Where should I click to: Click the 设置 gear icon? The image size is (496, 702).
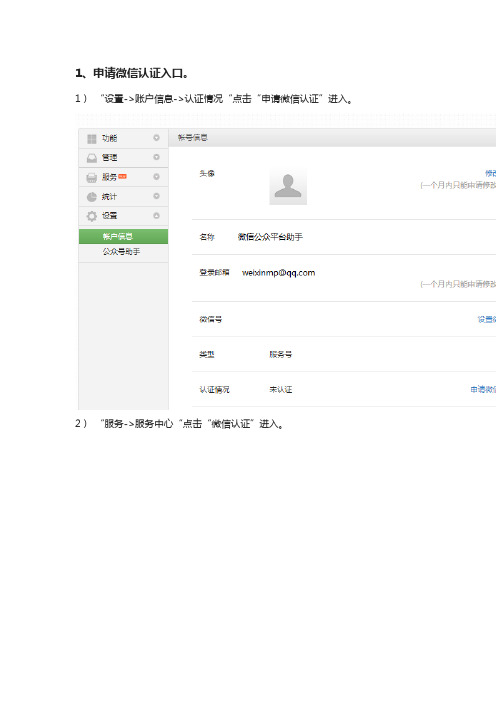(x=92, y=216)
